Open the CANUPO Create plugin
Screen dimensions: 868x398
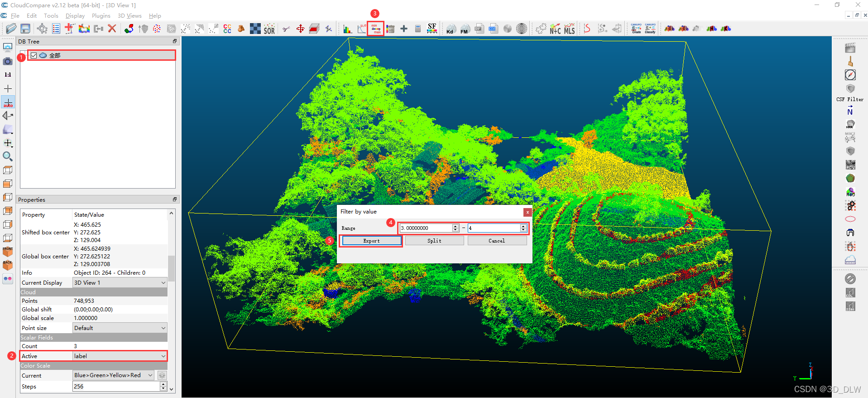point(636,29)
